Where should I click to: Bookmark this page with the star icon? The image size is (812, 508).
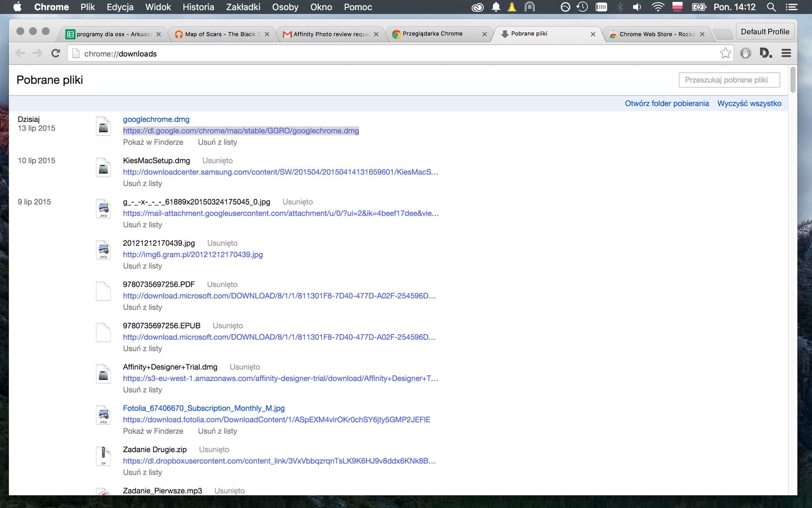pos(726,53)
